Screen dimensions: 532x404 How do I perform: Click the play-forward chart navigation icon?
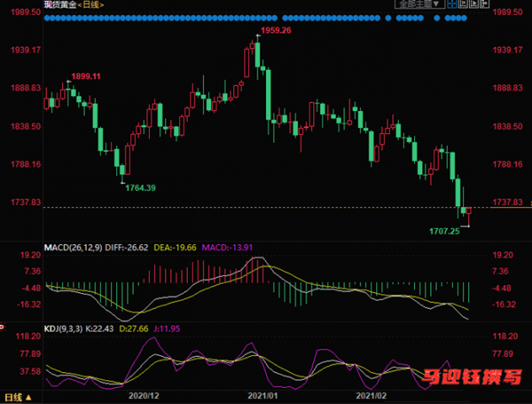474,3
